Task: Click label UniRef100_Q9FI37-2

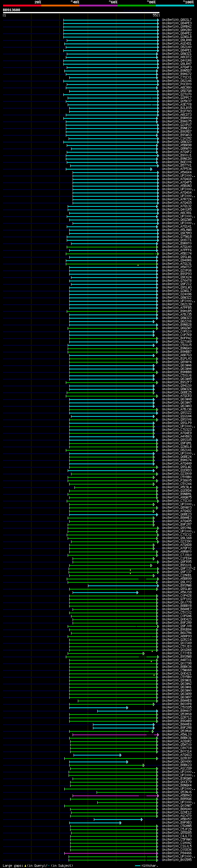Action: tap(179, 568)
